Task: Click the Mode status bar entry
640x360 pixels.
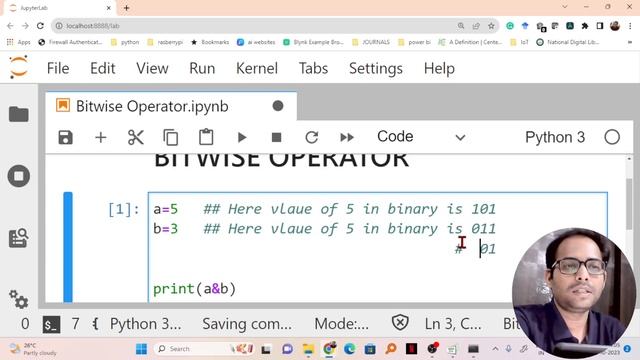Action: click(341, 324)
